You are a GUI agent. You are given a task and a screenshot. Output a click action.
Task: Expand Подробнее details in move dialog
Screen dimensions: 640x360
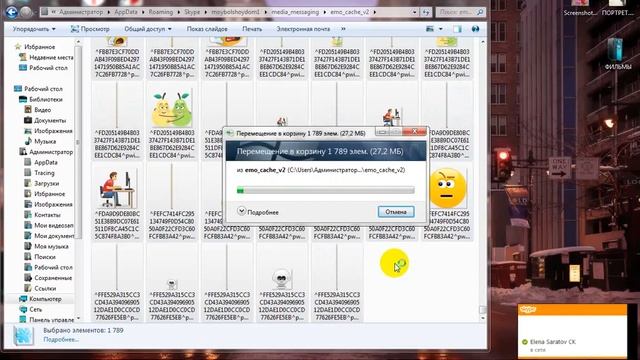258,212
